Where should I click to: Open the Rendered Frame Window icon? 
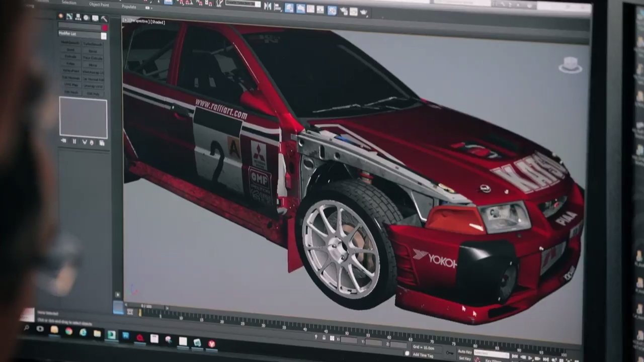[x=353, y=12]
